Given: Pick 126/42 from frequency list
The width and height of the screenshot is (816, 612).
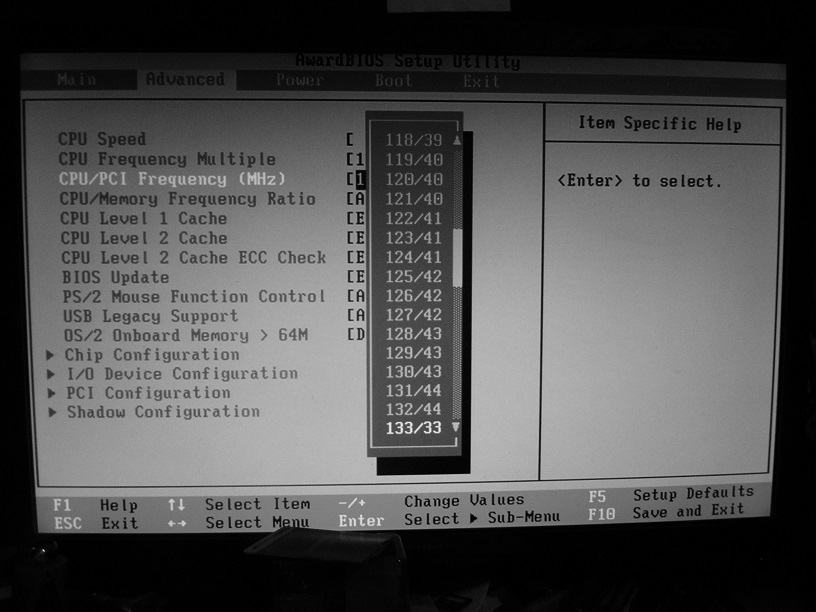Looking at the screenshot, I should click(414, 296).
